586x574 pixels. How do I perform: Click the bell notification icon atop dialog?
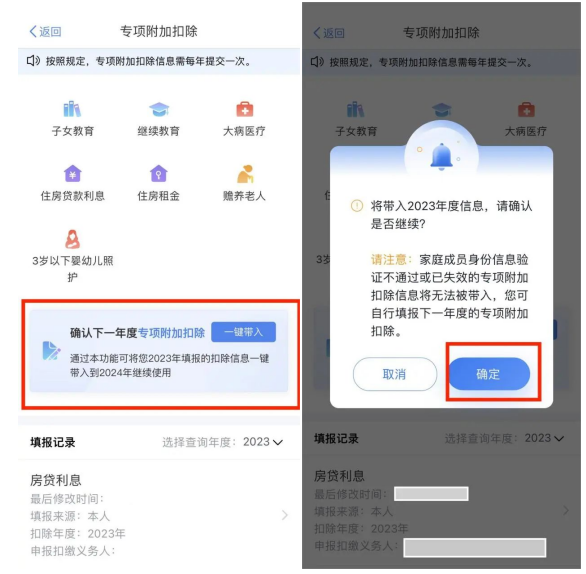(x=441, y=157)
